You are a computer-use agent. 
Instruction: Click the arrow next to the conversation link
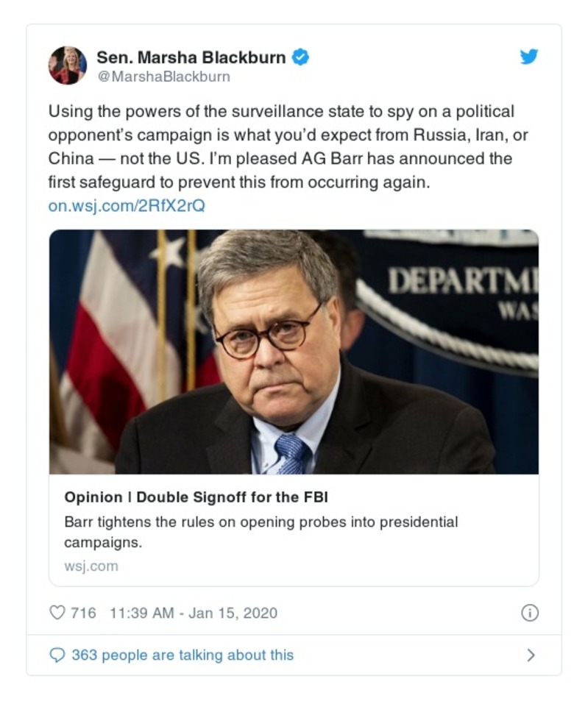click(534, 654)
